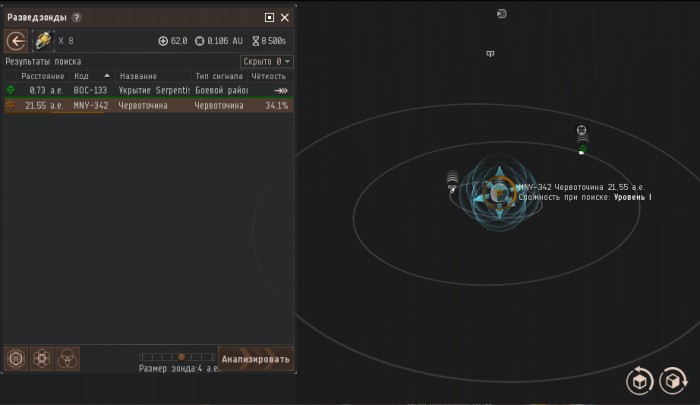Choose the three-circle custom formation icon

[x=67, y=359]
